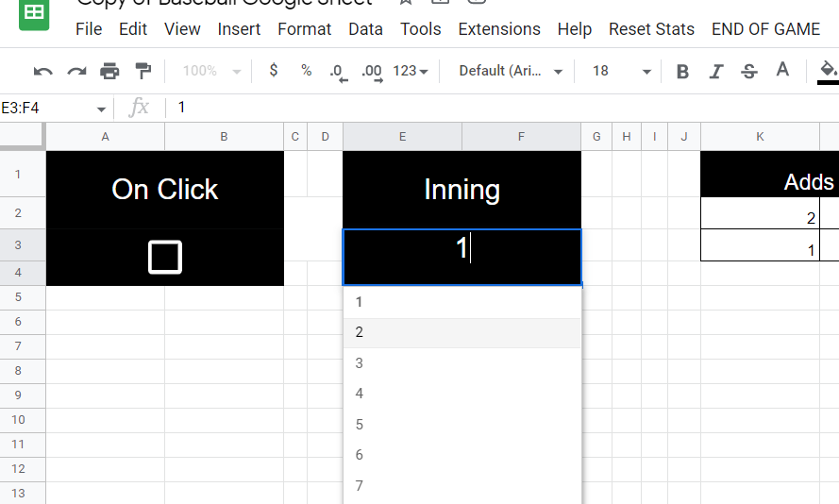
Task: Open the File menu
Action: pyautogui.click(x=89, y=29)
